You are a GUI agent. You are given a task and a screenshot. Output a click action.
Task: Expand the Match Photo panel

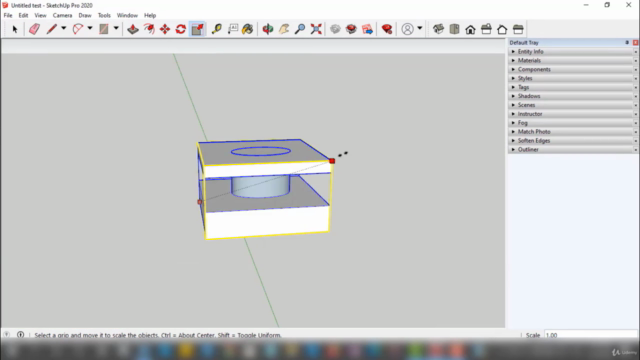[573, 132]
